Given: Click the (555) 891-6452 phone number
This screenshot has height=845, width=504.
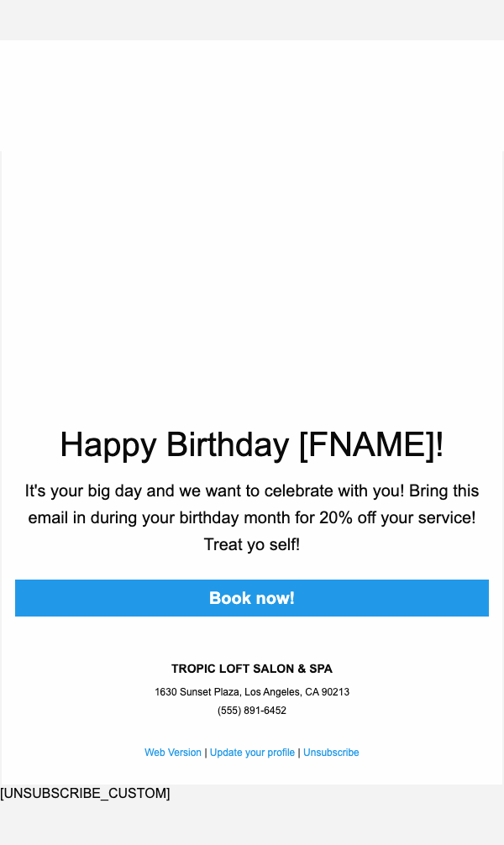Looking at the screenshot, I should (x=252, y=711).
